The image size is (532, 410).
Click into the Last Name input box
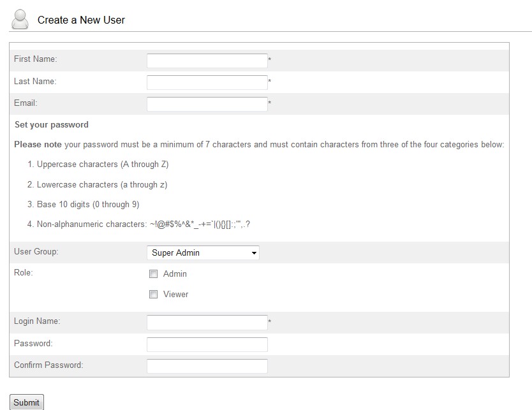coord(207,82)
